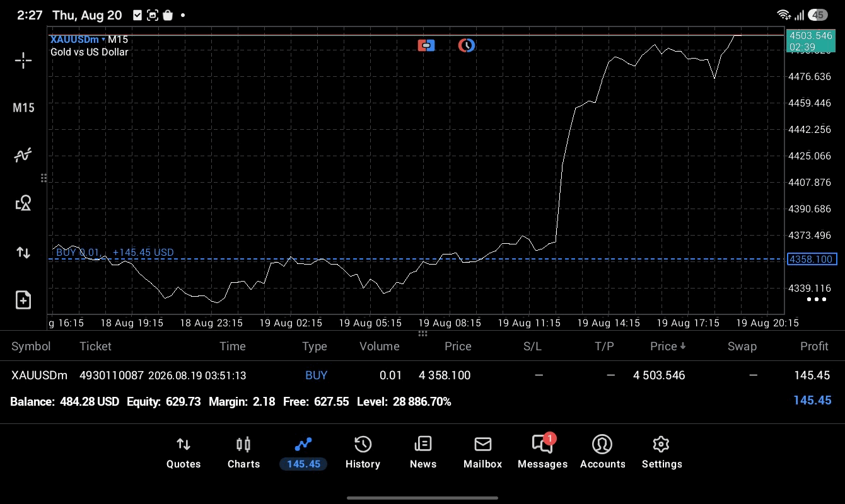The height and width of the screenshot is (504, 845).
Task: Sort positions by Symbol column
Action: pyautogui.click(x=31, y=346)
